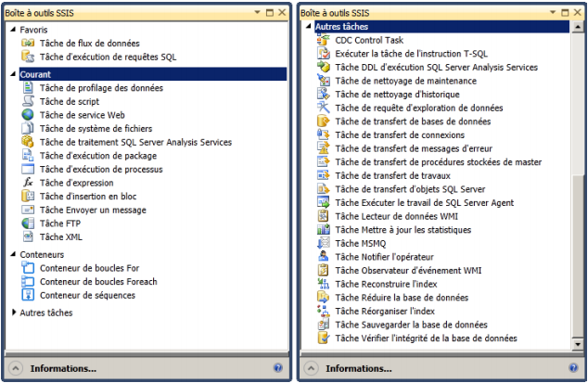Click the Conteneur de boucles Foreach icon
The image size is (588, 383).
(28, 282)
